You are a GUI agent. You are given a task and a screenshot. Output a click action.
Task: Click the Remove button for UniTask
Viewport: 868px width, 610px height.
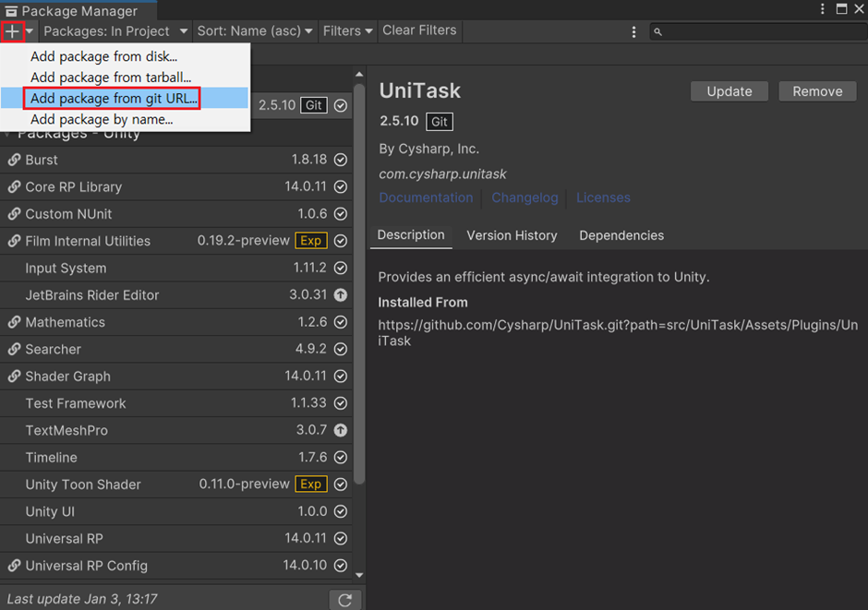tap(817, 91)
